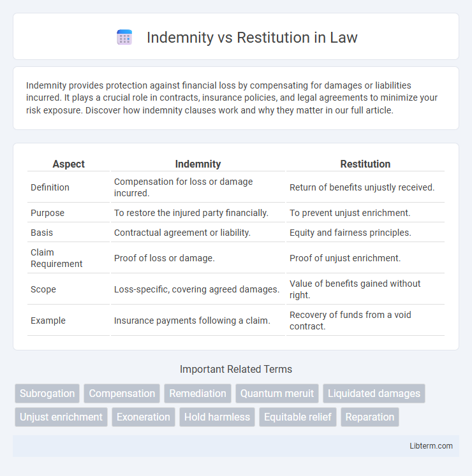Select the Reparation tag

(369, 417)
